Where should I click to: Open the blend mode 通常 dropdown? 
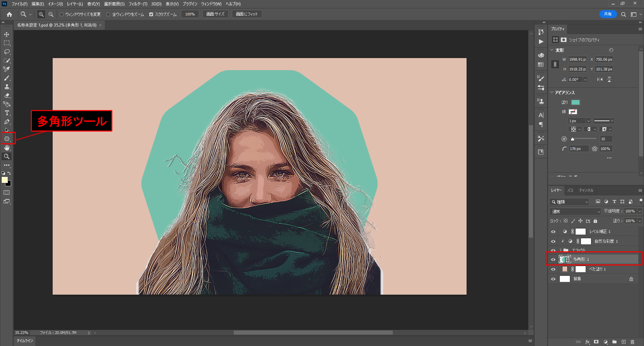click(x=575, y=211)
